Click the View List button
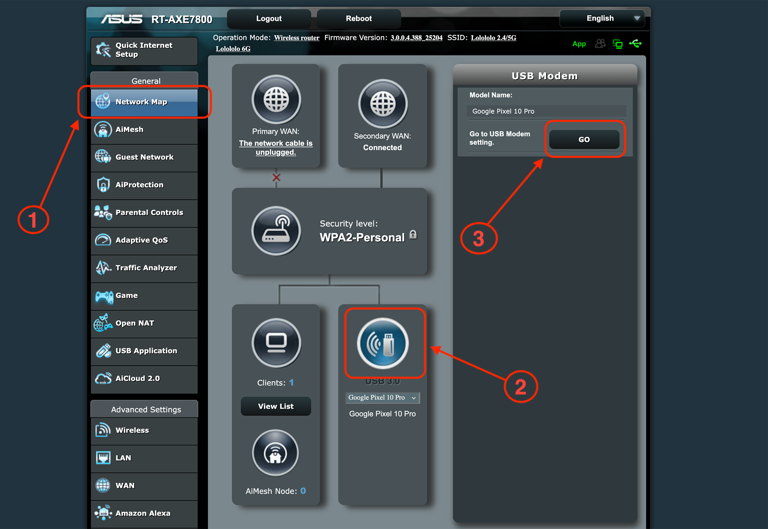 click(x=276, y=407)
